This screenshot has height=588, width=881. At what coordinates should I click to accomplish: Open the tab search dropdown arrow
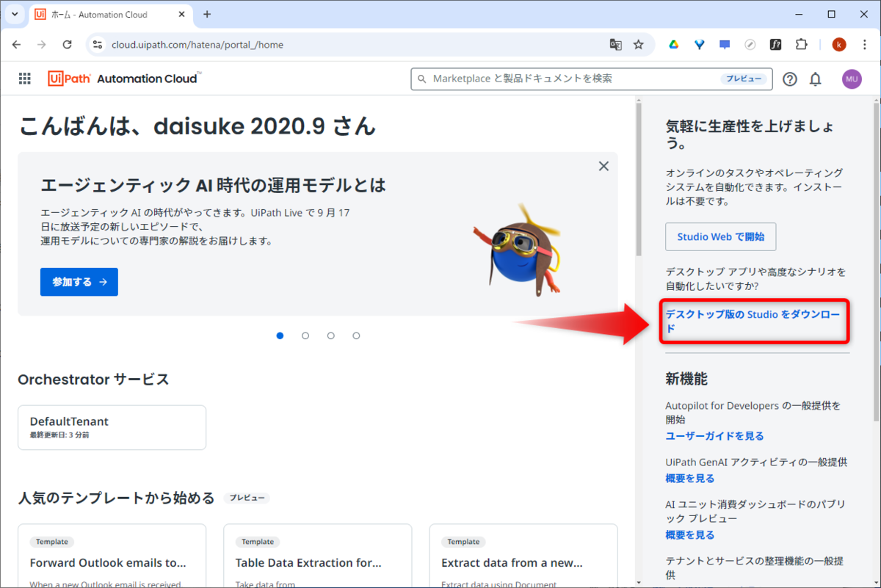coord(13,14)
